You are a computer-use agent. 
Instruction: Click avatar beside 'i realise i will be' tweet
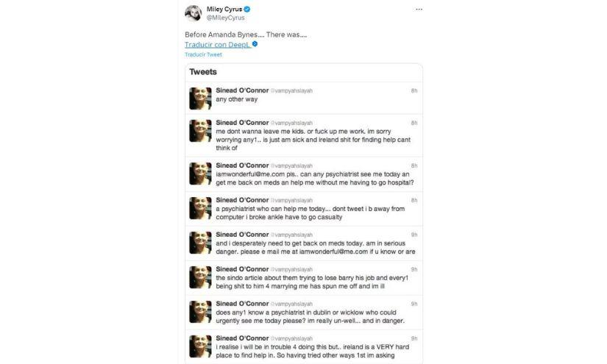[x=200, y=346]
